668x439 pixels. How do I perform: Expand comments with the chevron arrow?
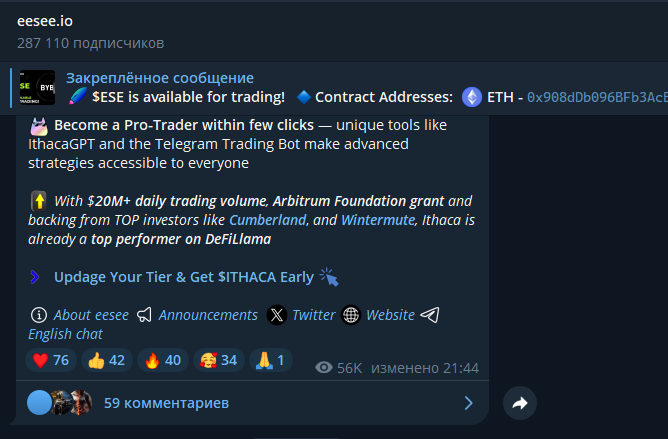[469, 403]
